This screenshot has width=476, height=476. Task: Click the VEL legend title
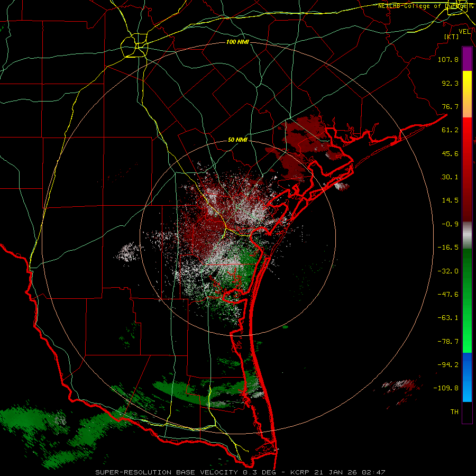point(465,32)
